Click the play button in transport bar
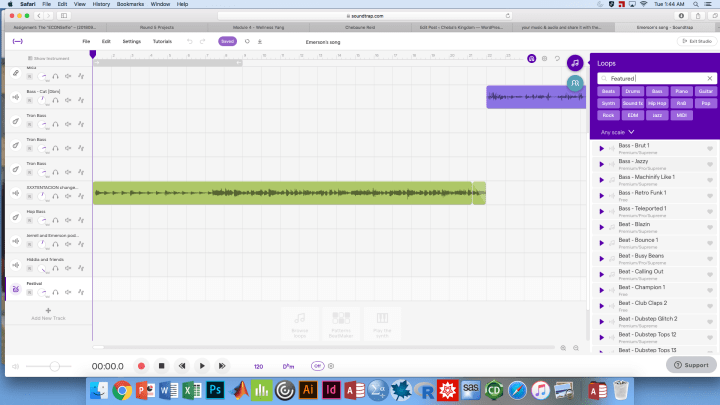Image resolution: width=720 pixels, height=405 pixels. pos(202,366)
